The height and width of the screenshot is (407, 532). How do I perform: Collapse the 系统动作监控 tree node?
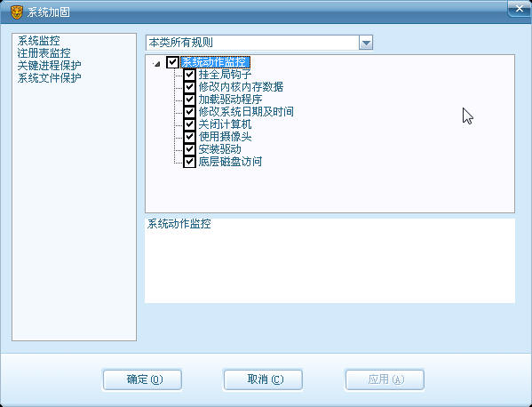pos(156,63)
